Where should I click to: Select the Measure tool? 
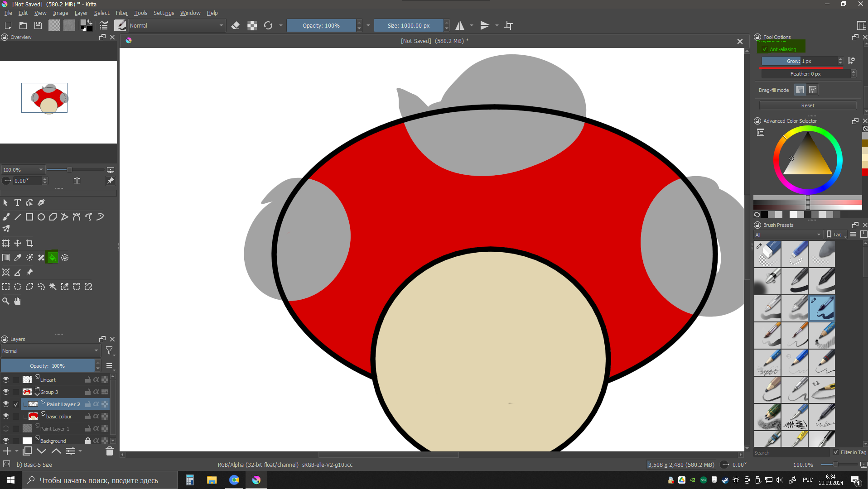pyautogui.click(x=18, y=272)
